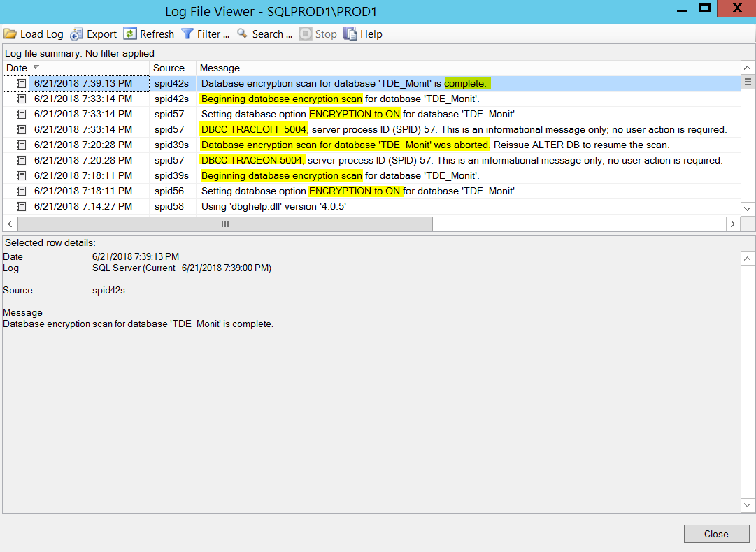The image size is (756, 552).
Task: Click log icon in TRACEON 5004 row
Action: point(22,161)
